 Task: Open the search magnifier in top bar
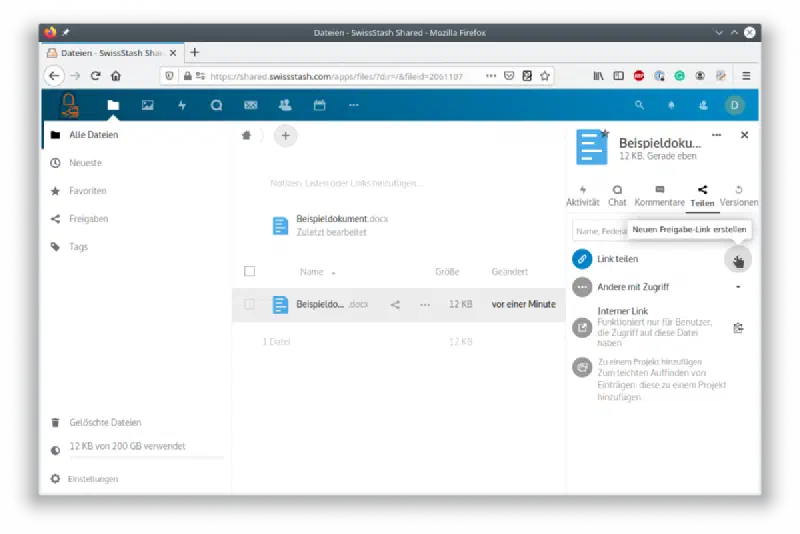click(639, 105)
